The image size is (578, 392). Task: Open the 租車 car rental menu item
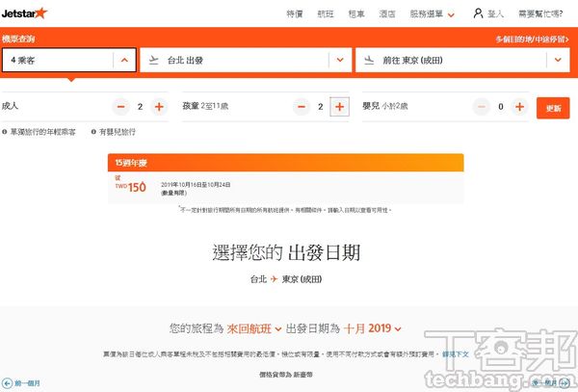point(356,14)
